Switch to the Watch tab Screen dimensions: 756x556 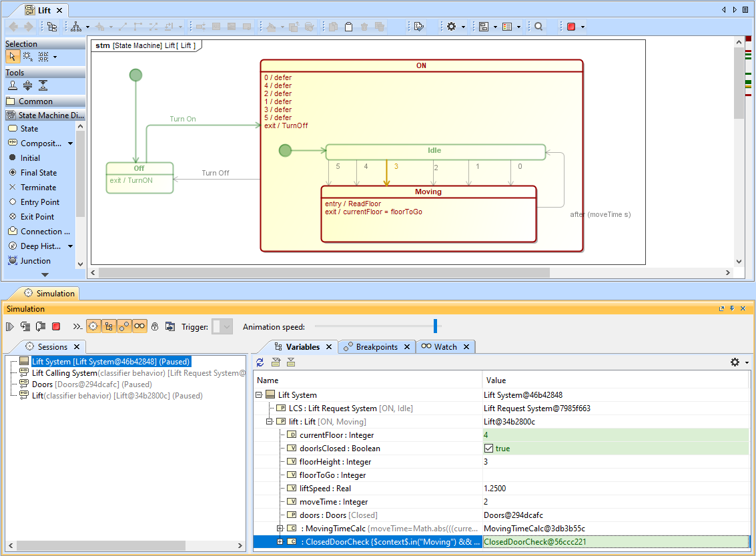445,347
